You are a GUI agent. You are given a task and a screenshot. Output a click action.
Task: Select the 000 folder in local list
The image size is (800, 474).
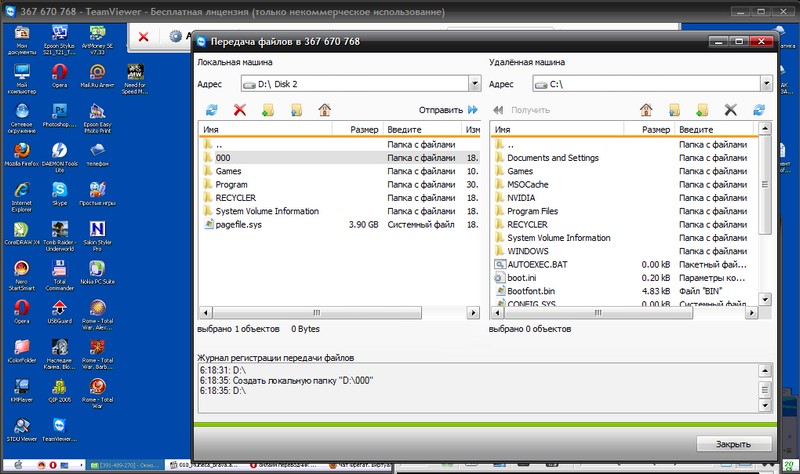[223, 158]
